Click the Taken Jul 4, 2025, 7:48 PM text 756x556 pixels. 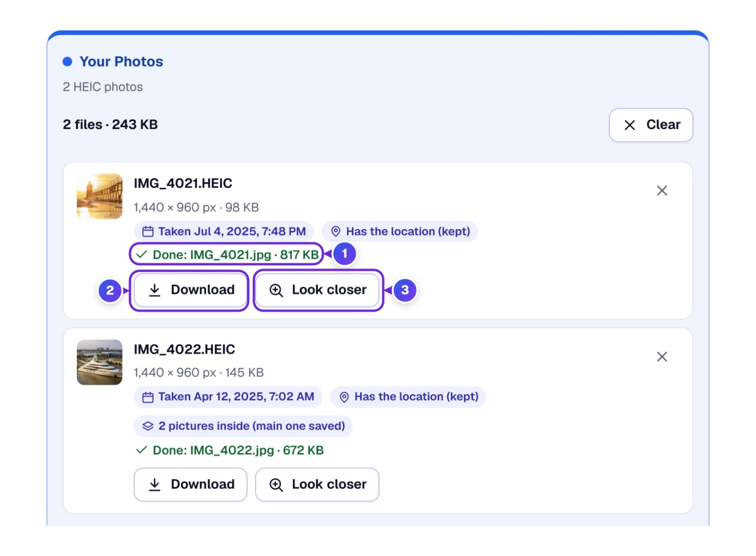pos(232,232)
